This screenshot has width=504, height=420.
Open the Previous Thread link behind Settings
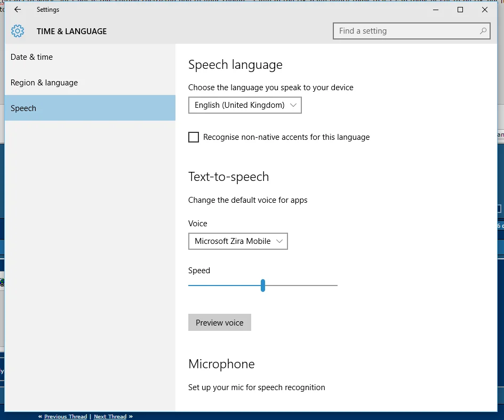tap(66, 416)
